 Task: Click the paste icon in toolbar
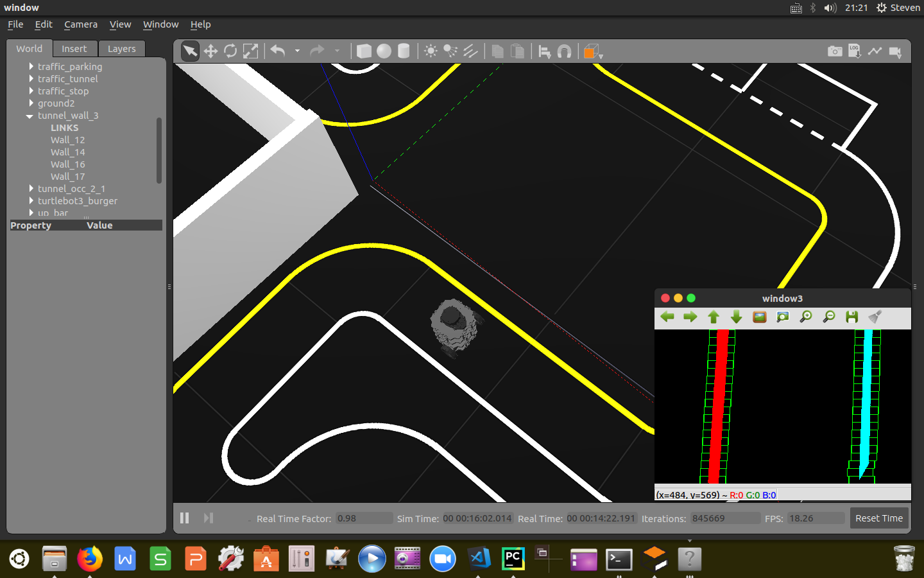click(517, 51)
